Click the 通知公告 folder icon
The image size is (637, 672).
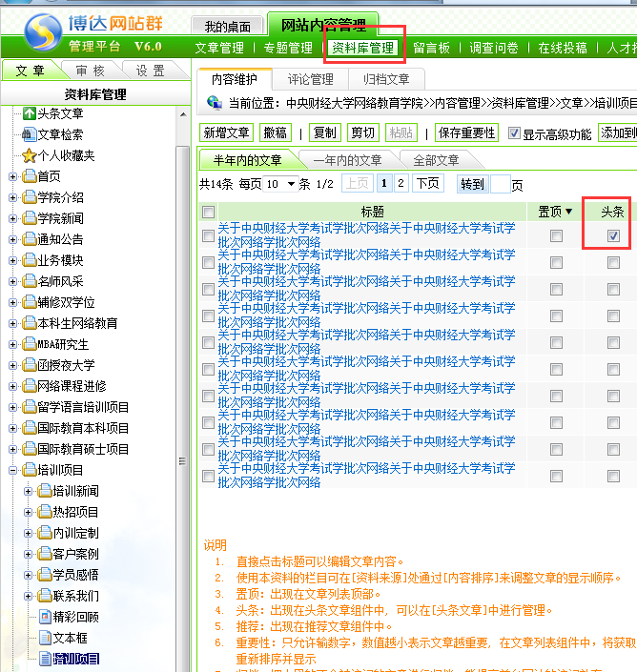(x=30, y=239)
